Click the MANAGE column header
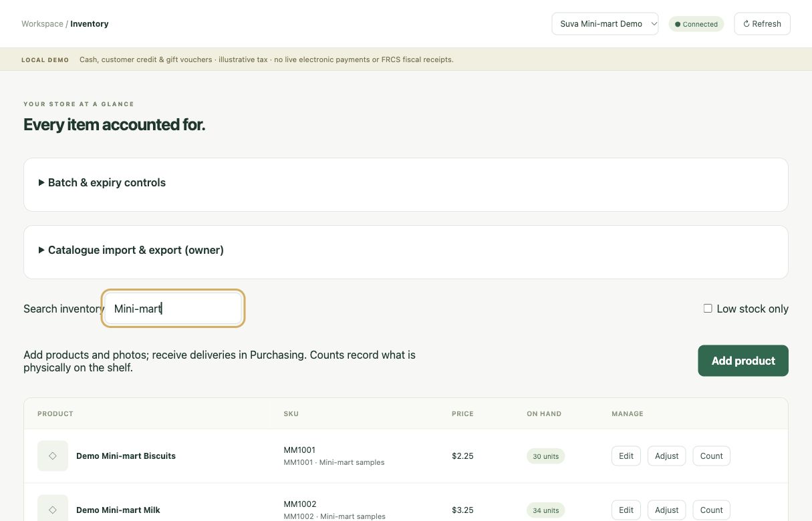The height and width of the screenshot is (521, 812). point(628,414)
